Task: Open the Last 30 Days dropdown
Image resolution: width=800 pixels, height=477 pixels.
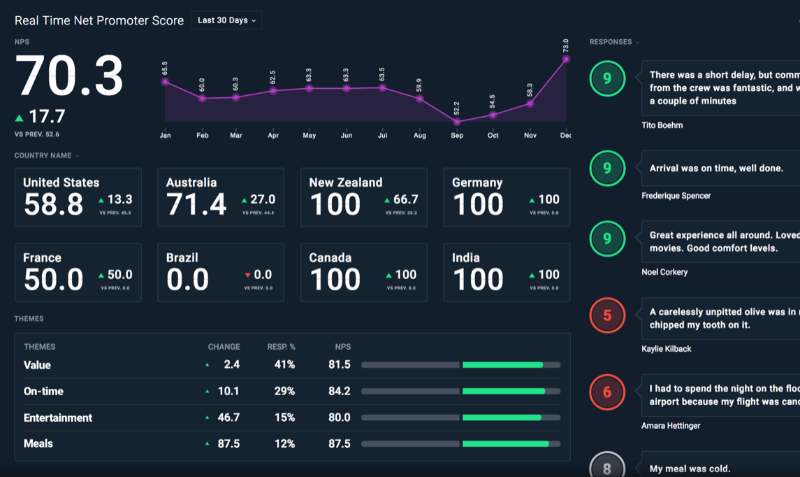Action: [x=226, y=20]
